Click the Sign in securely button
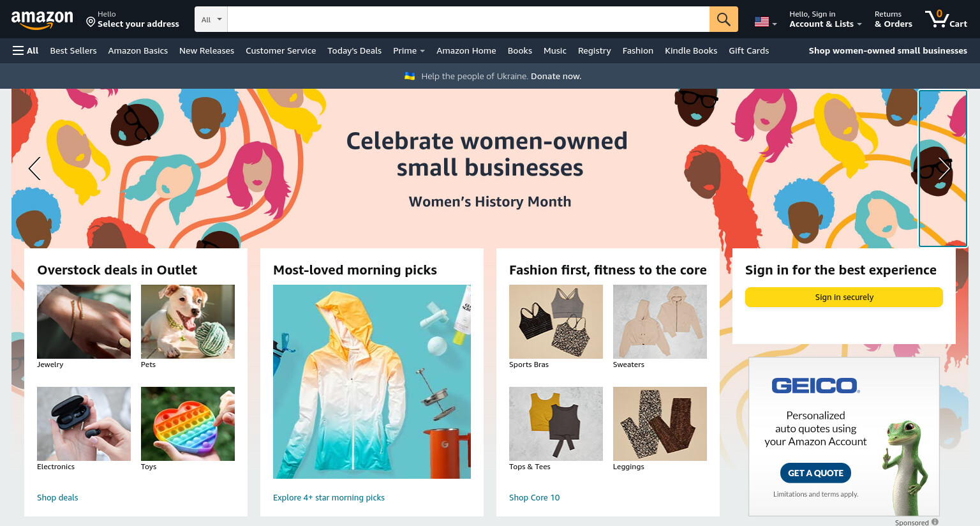Viewport: 980px width, 526px height. pos(843,297)
